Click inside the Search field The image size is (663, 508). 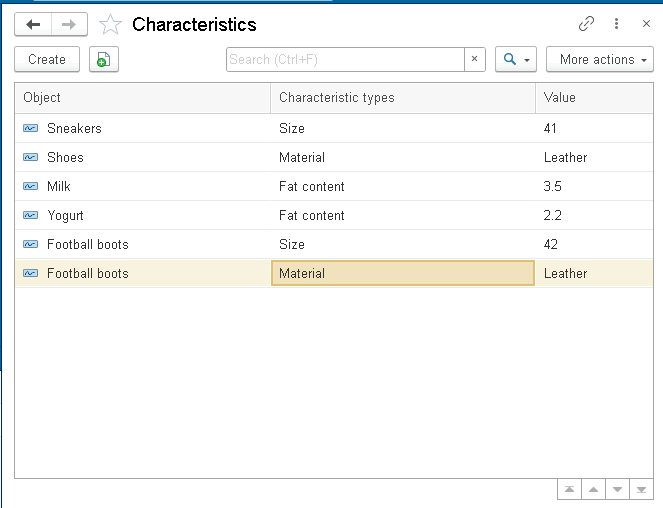point(345,60)
